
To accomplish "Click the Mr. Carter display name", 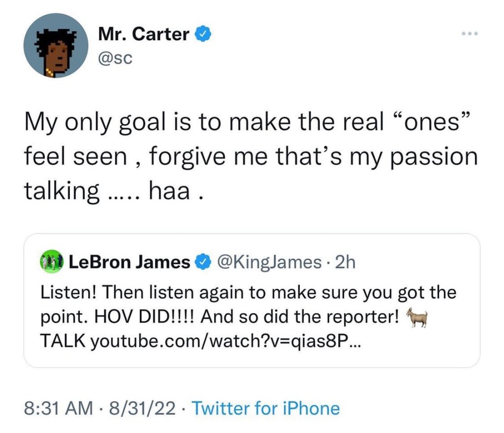I will tap(144, 34).
